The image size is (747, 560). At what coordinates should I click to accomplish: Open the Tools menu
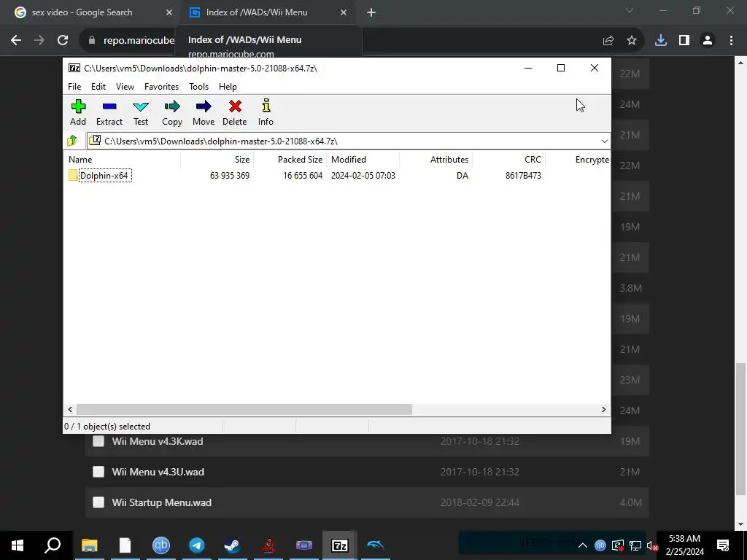198,87
